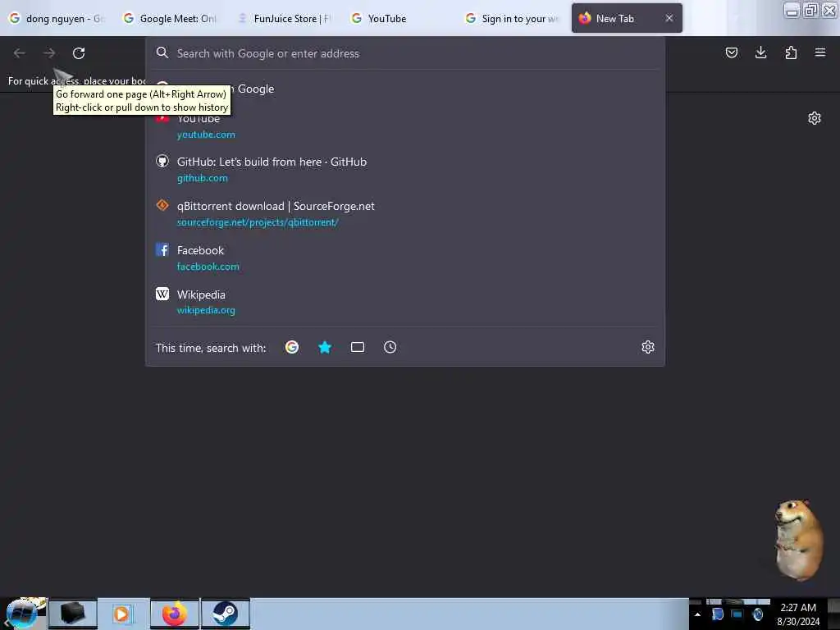
Task: Search history with the clock shortcut
Action: click(x=390, y=347)
